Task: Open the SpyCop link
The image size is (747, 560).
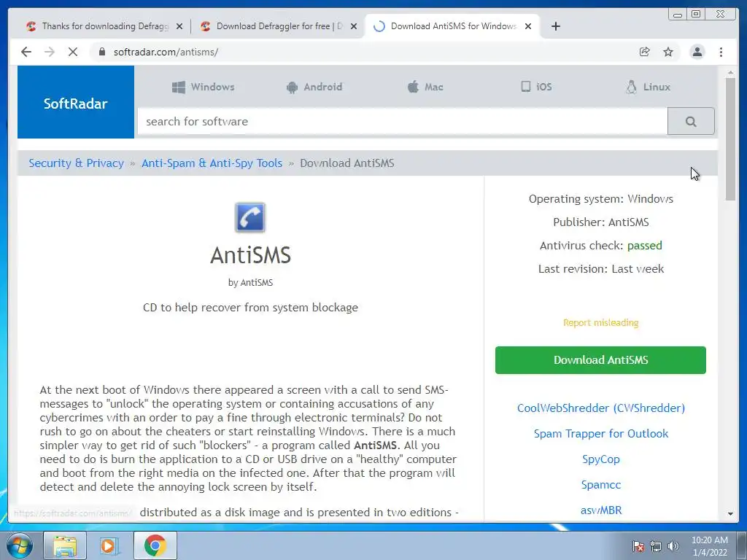Action: (601, 459)
